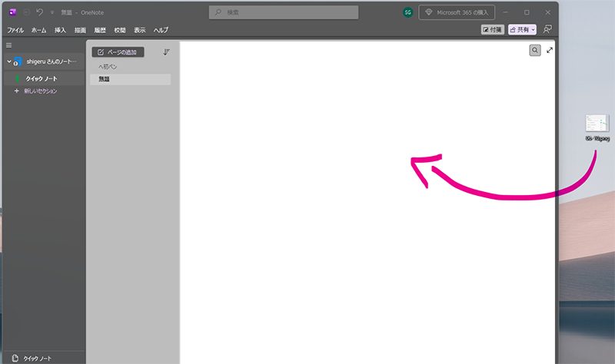Collapse the shigeru さんのノート notebook chevron
Screen dimensions: 615x364
tap(9, 61)
